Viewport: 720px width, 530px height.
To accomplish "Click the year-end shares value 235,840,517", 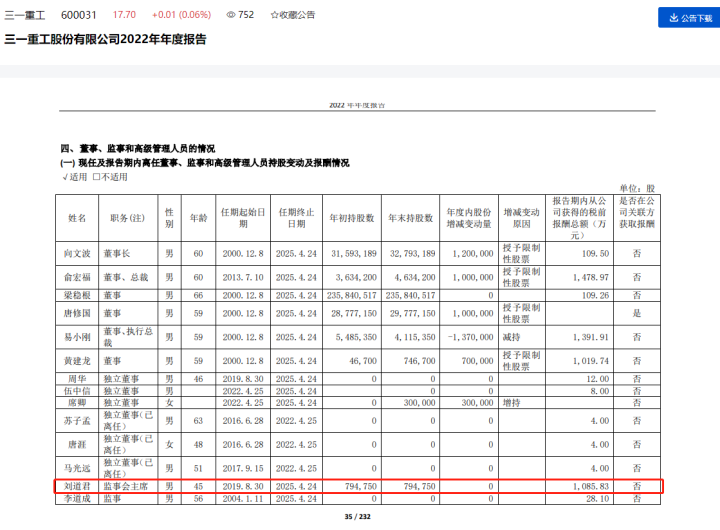I will click(x=410, y=295).
